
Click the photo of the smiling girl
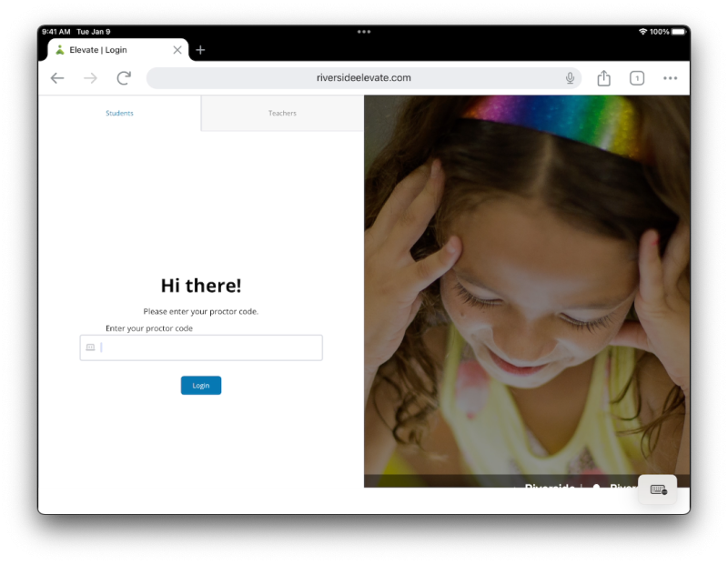(526, 291)
